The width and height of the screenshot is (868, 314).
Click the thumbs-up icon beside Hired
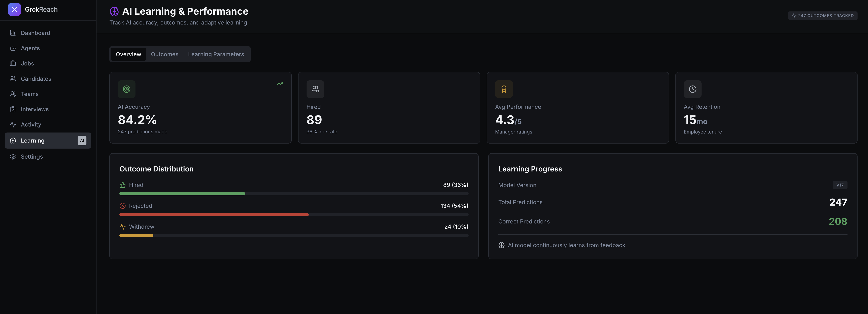click(x=122, y=185)
